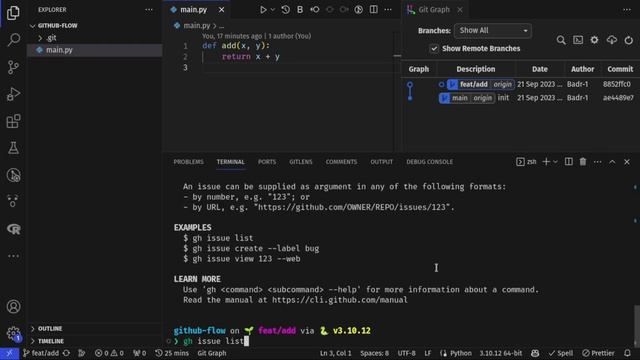Kill terminal with trash icon
Viewport: 640px width, 360px height.
click(x=583, y=162)
